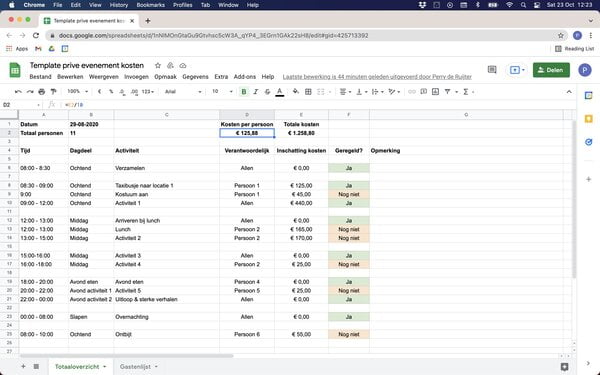Open the Invoegen menu

point(136,77)
